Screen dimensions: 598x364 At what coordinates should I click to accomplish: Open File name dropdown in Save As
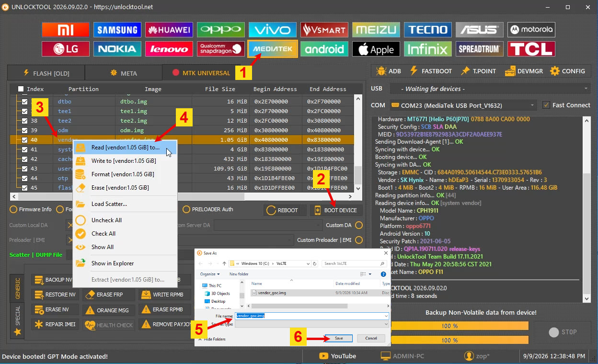click(x=386, y=316)
